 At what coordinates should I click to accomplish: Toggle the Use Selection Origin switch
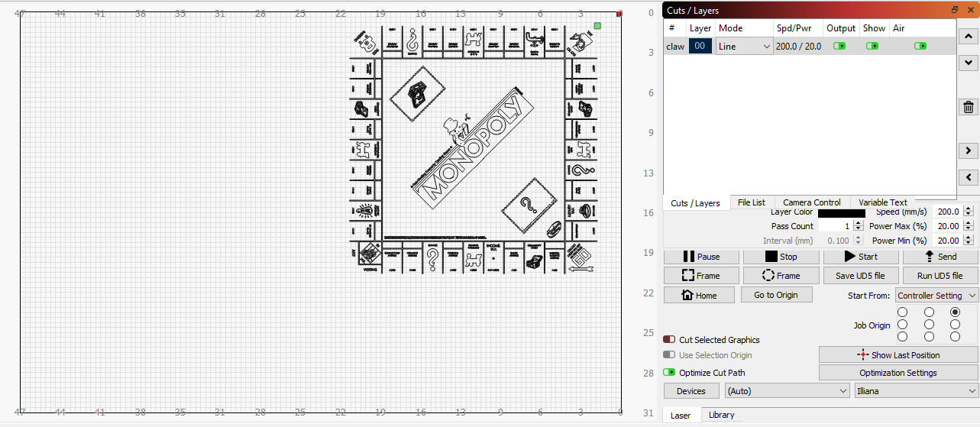(669, 355)
